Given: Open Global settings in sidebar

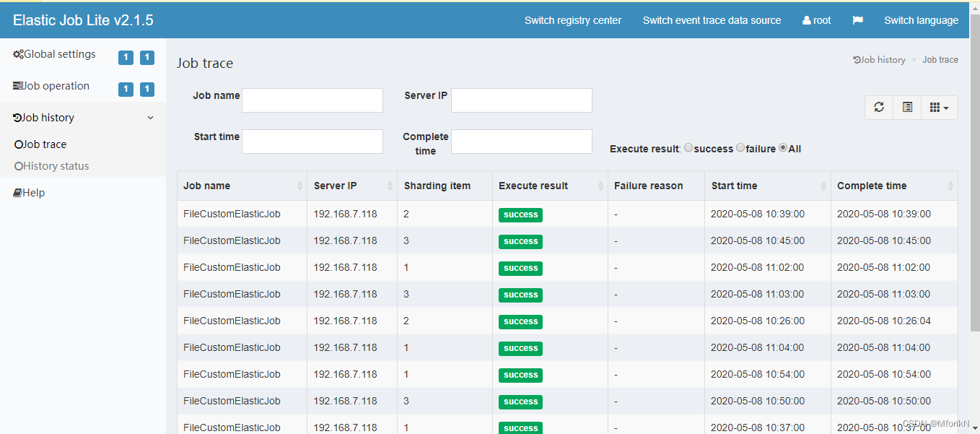Looking at the screenshot, I should tap(54, 54).
